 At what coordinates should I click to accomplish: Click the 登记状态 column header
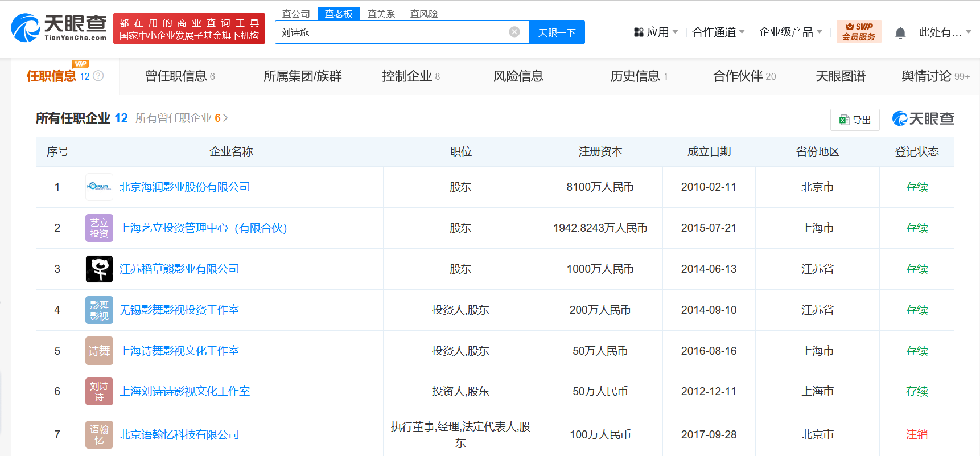(917, 151)
